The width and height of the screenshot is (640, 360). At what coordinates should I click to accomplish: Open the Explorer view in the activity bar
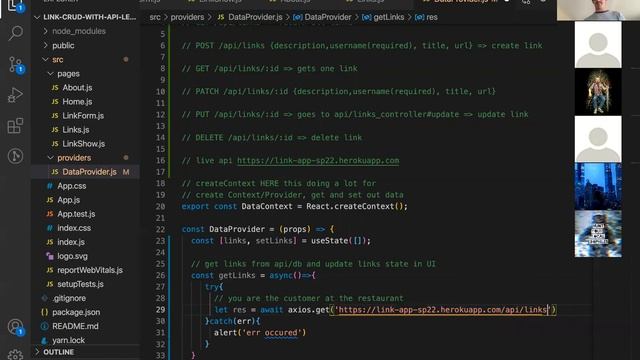click(x=15, y=6)
